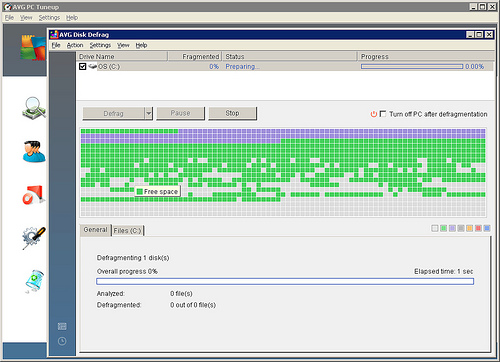Switch to the Files (C:) tab

(127, 230)
